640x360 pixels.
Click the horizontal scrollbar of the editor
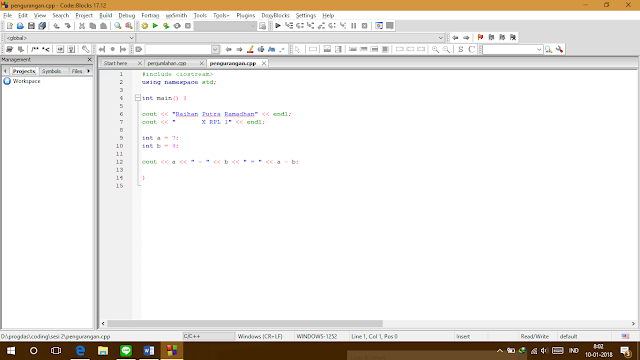click(245, 323)
